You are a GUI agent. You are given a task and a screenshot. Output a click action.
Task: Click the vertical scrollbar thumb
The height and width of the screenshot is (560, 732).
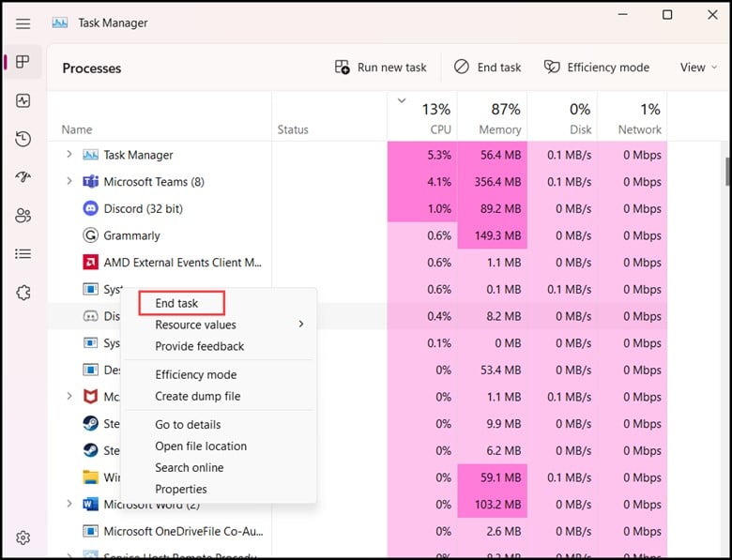pyautogui.click(x=727, y=172)
